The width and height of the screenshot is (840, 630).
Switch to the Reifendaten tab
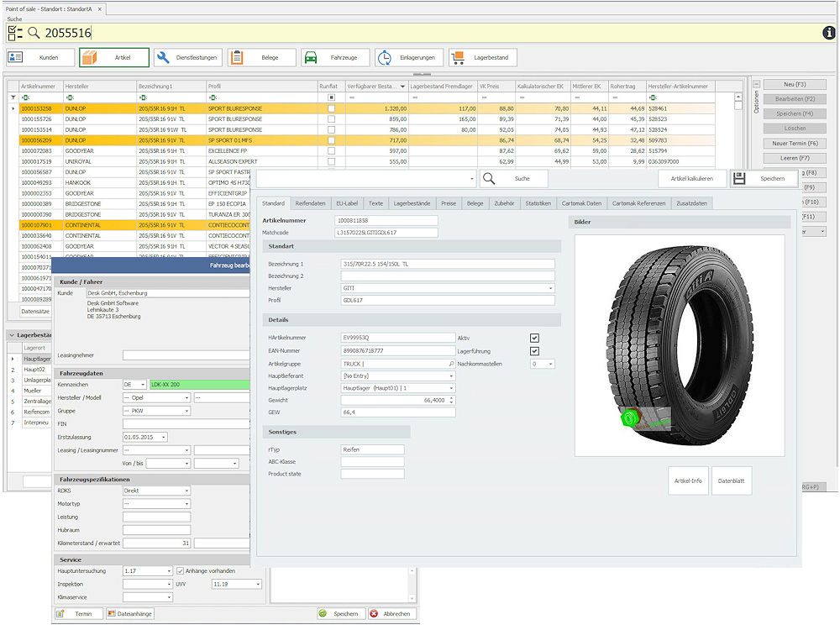click(x=310, y=203)
